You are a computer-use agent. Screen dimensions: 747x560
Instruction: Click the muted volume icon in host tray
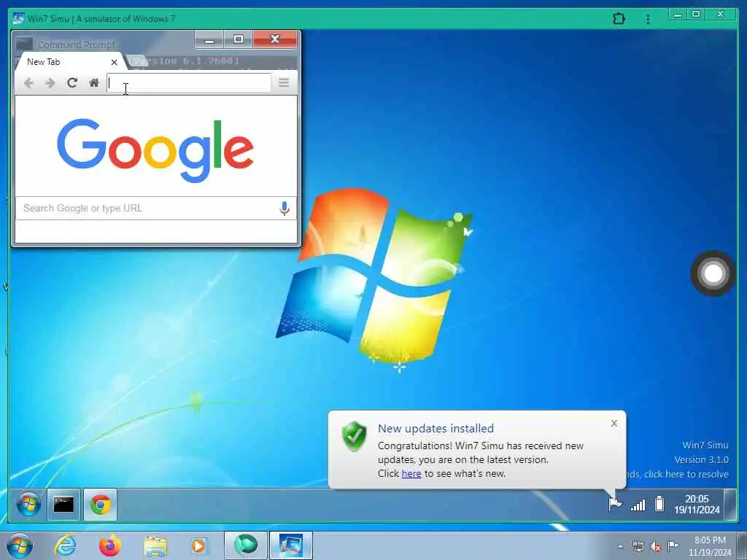tap(656, 547)
